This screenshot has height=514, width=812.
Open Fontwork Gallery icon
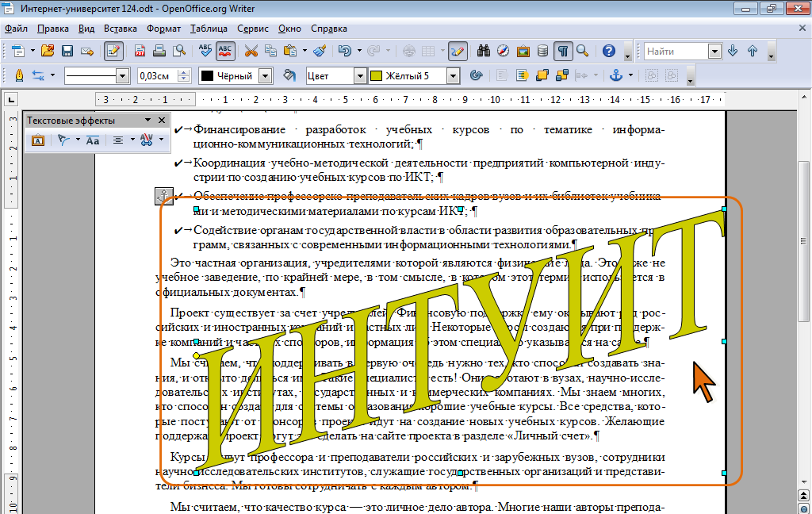tap(38, 140)
